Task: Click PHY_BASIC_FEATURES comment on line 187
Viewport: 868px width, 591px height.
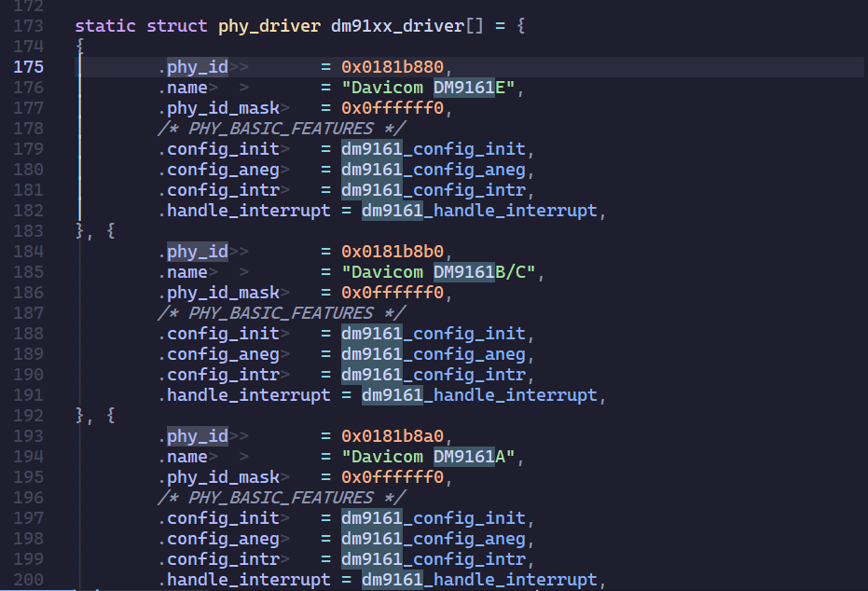Action: point(282,313)
